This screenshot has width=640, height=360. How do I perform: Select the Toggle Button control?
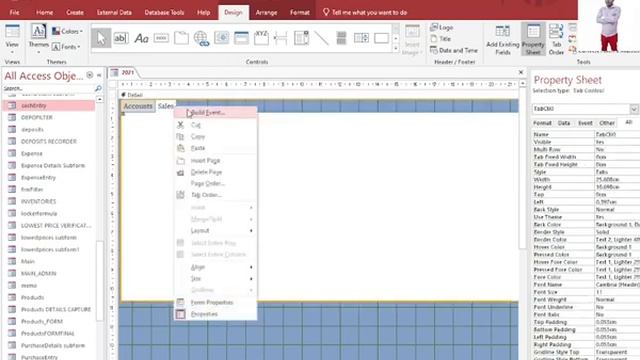(341, 38)
